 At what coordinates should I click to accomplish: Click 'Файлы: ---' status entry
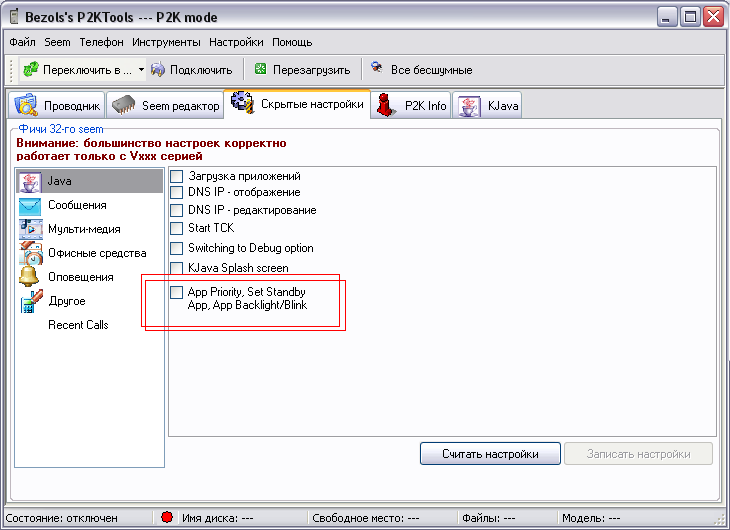488,518
